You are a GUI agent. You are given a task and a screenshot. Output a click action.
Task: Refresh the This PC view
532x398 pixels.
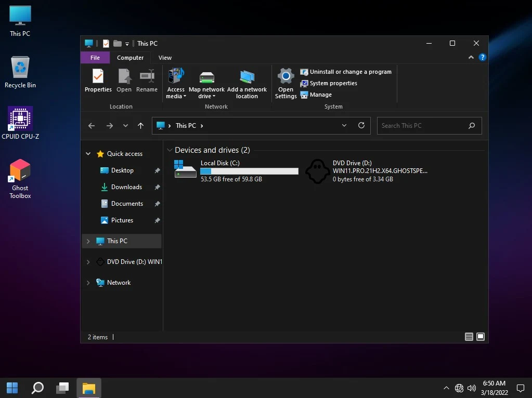[x=361, y=125]
